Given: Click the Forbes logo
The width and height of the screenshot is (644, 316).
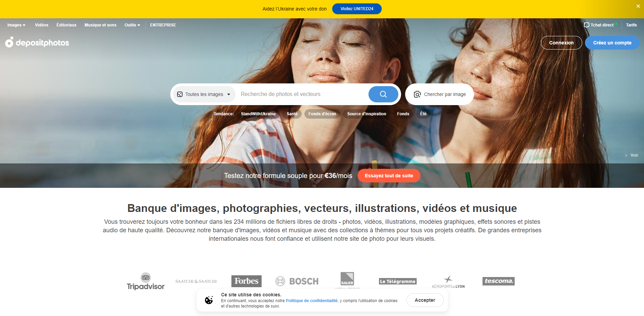Looking at the screenshot, I should 246,281.
